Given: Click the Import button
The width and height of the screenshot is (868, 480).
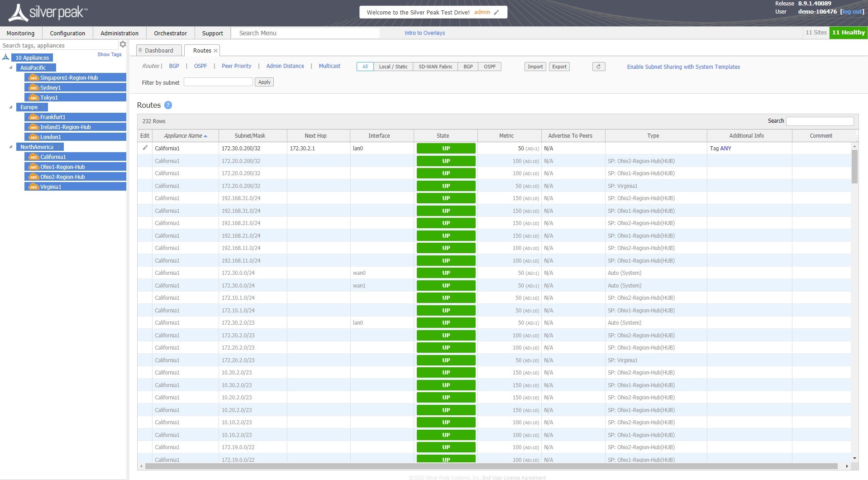Looking at the screenshot, I should pos(535,67).
